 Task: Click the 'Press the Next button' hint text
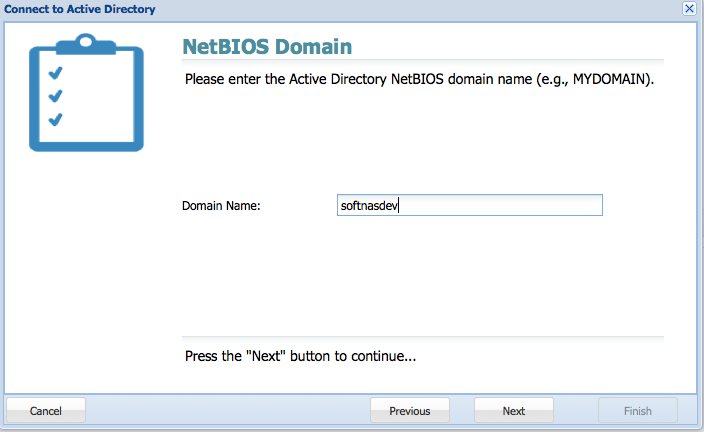tap(300, 356)
